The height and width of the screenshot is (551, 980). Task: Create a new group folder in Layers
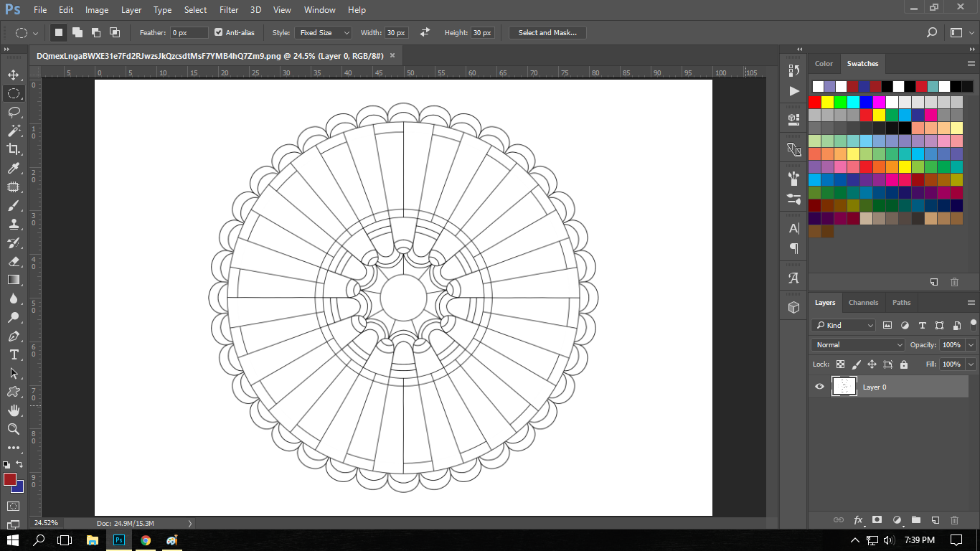916,520
